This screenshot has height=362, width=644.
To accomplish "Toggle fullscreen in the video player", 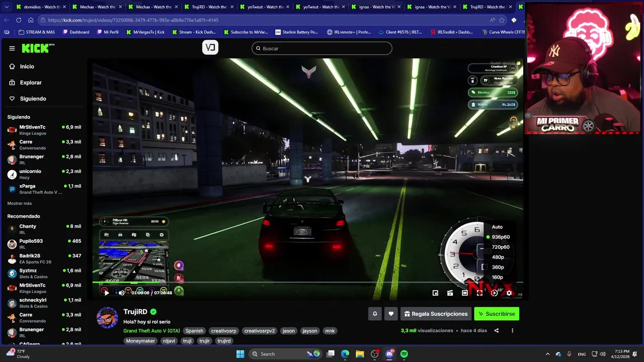I will 479,293.
